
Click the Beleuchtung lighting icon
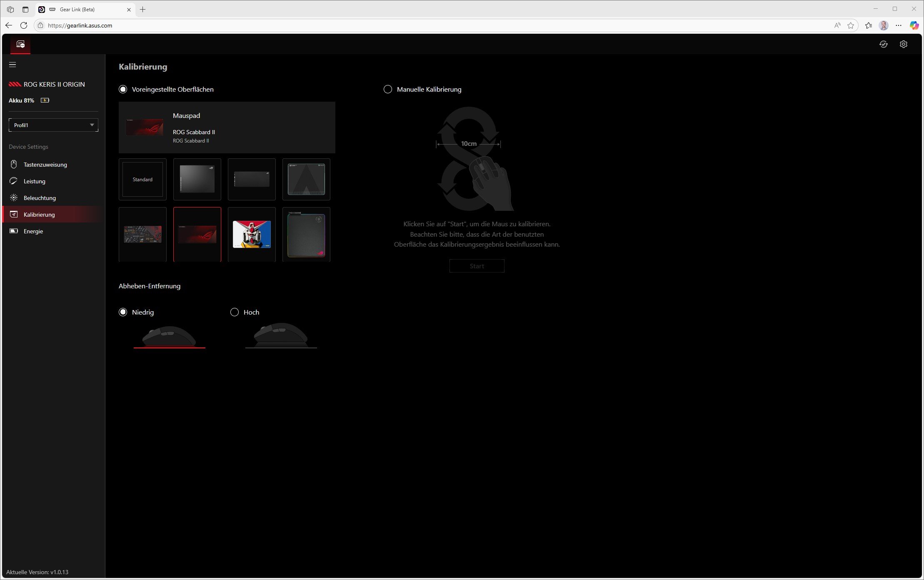(14, 197)
